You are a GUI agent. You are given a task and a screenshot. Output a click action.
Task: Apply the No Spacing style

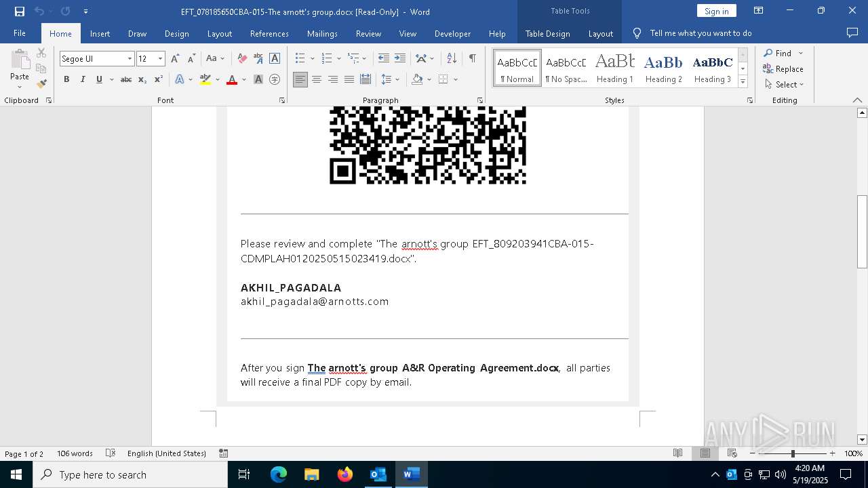[x=566, y=68]
